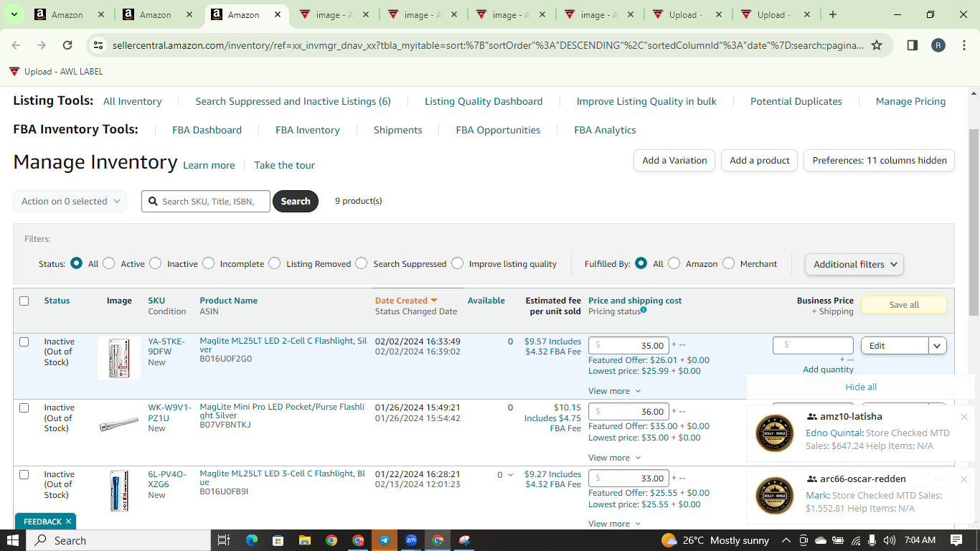The width and height of the screenshot is (980, 551).
Task: Expand the Available chevron for the 3-Cell Blue row
Action: tap(510, 475)
